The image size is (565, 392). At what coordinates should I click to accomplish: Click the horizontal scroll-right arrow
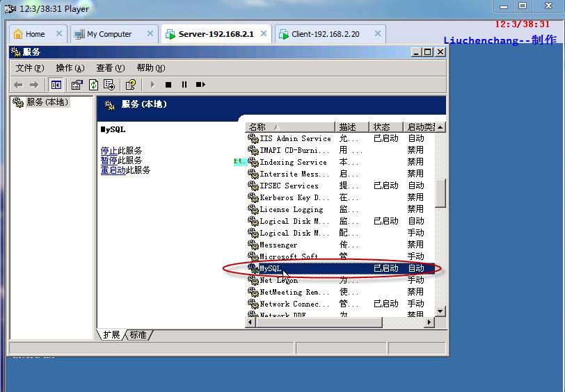pyautogui.click(x=429, y=322)
